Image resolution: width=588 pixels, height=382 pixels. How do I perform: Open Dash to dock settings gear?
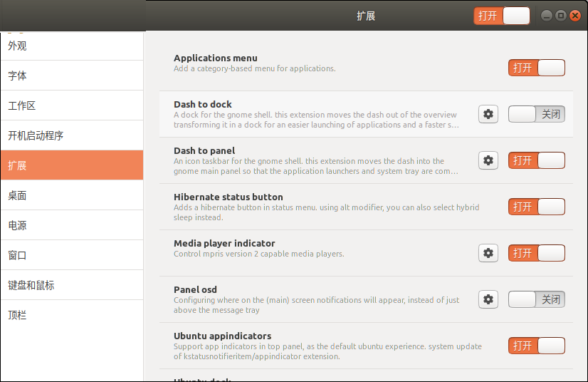(x=488, y=114)
